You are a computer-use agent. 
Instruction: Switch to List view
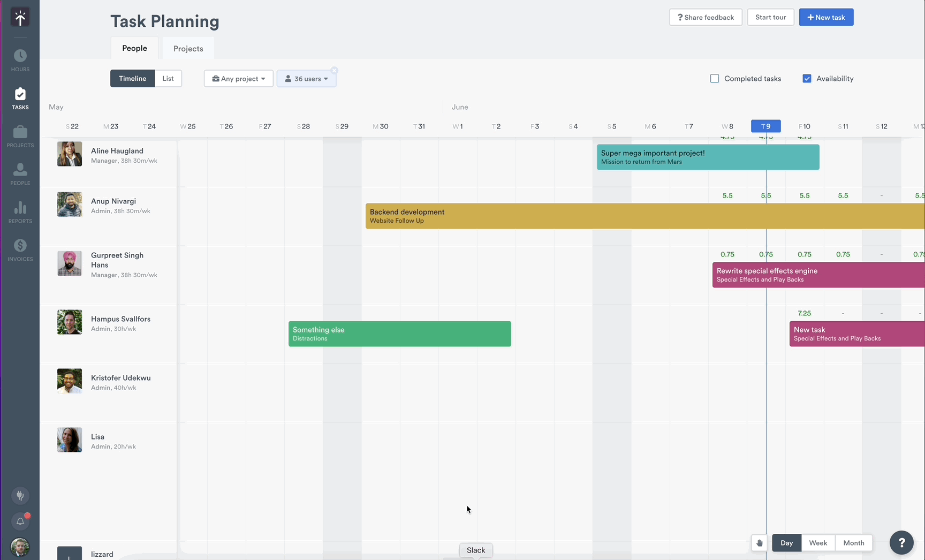(x=168, y=78)
